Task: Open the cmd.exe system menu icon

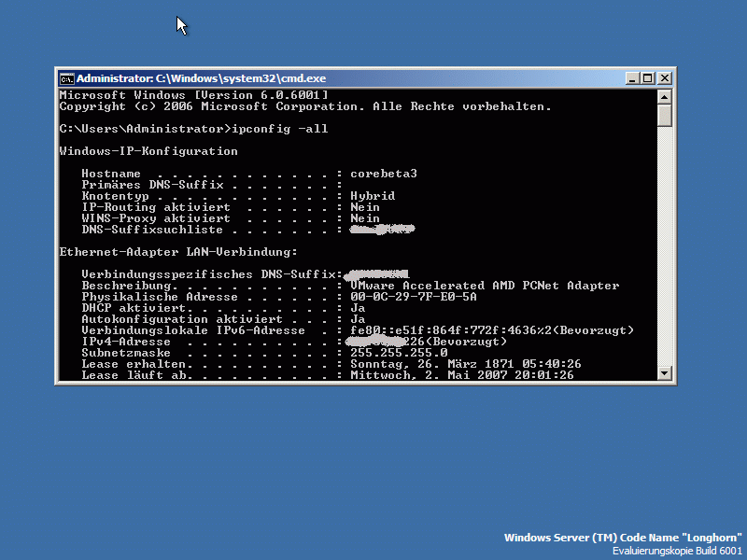Action: (66, 78)
